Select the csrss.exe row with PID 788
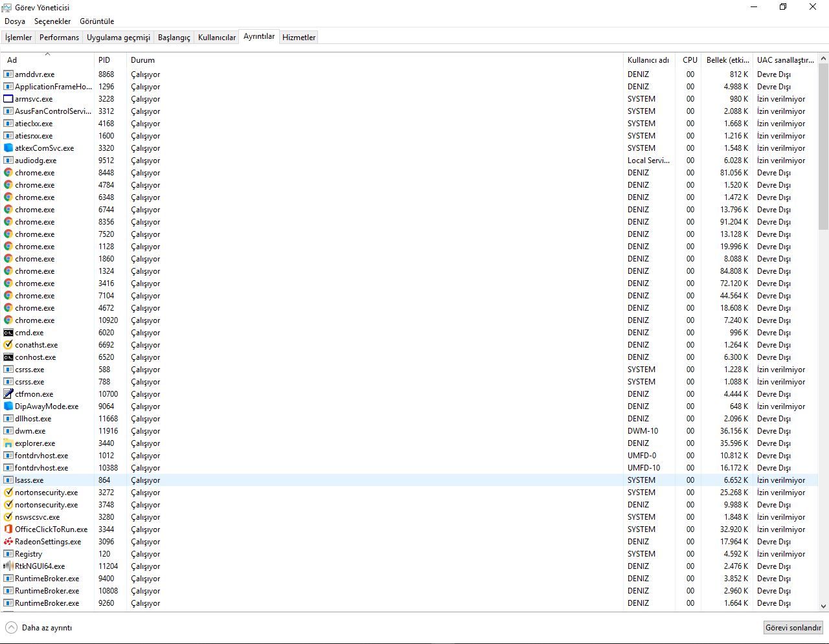Viewport: 829px width, 644px height. (x=409, y=382)
